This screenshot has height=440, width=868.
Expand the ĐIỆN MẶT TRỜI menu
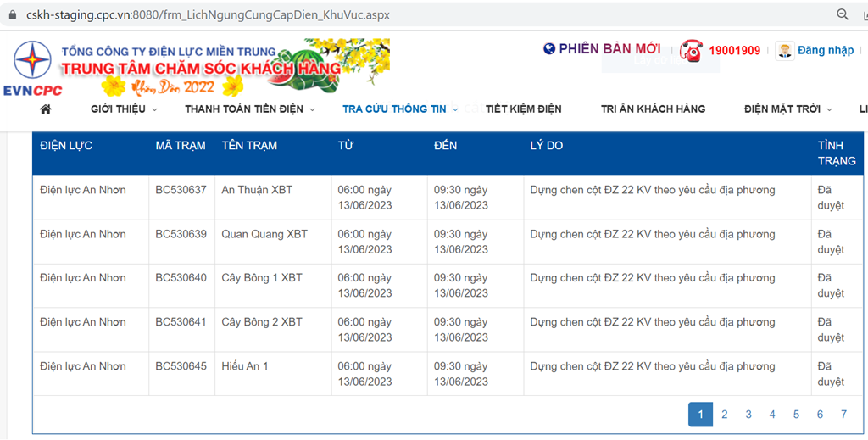pos(787,109)
